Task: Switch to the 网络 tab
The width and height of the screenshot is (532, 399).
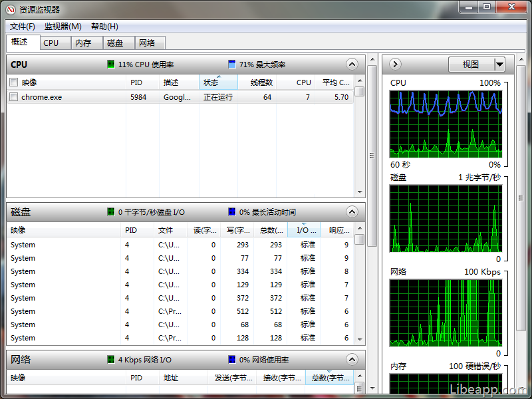Action: coord(150,43)
